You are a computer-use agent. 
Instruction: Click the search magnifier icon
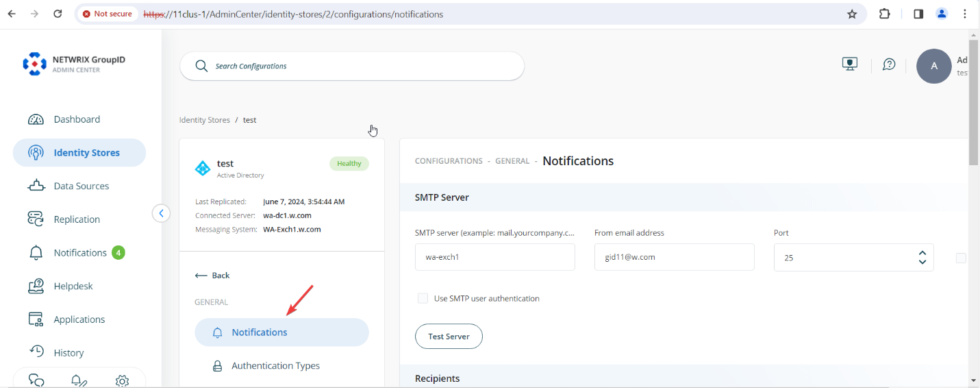(x=201, y=66)
